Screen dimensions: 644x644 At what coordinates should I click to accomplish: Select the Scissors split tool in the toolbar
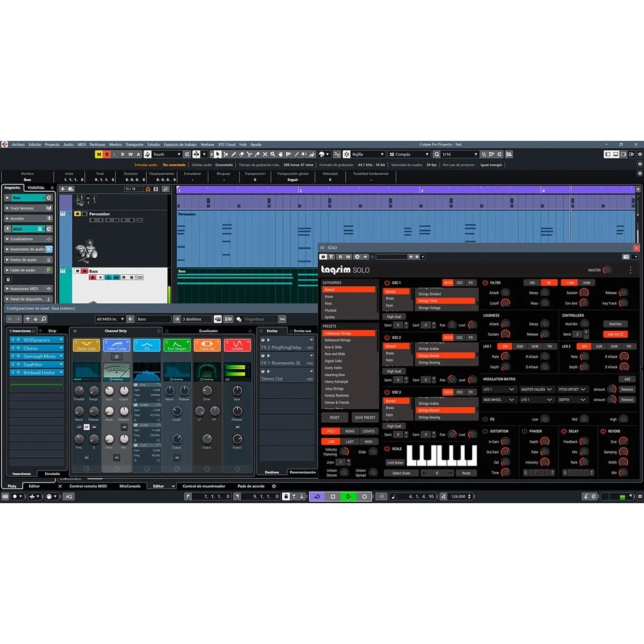249,154
